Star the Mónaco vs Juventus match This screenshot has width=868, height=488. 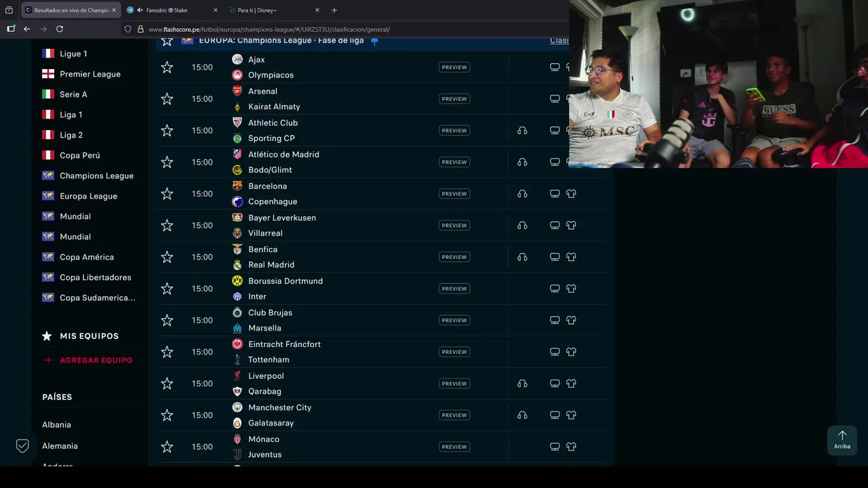(x=167, y=447)
